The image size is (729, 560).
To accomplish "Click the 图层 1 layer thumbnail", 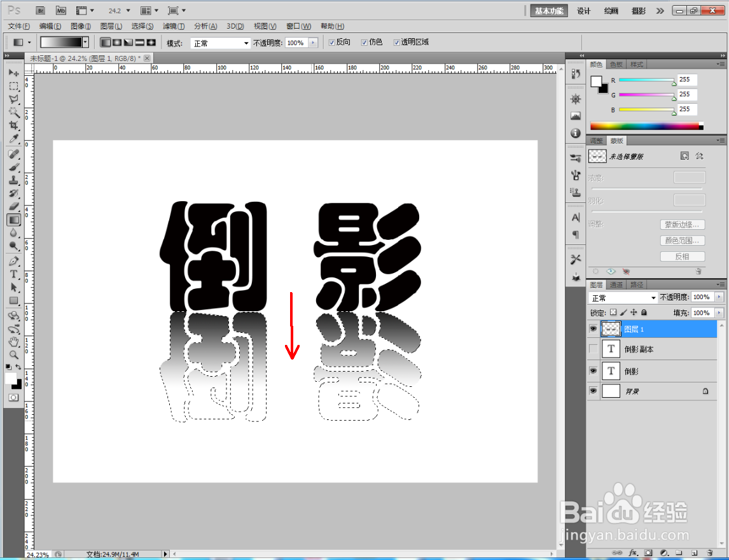I will tap(609, 329).
